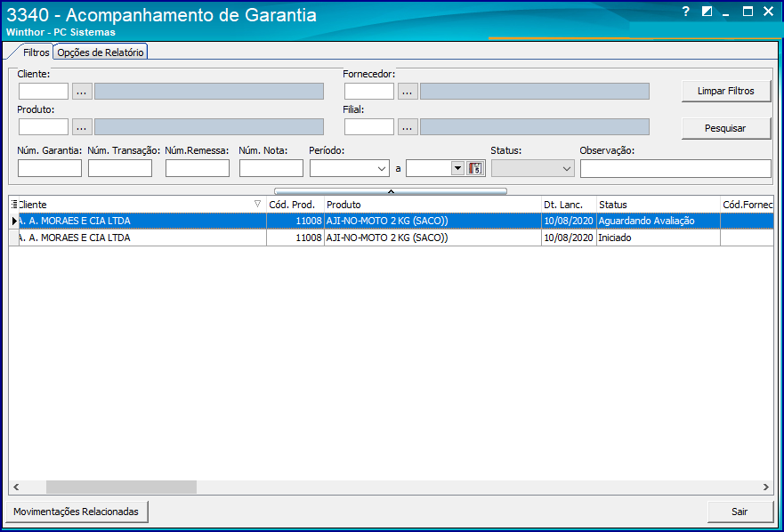Click the Cliente column filter triangle
784x532 pixels.
(x=257, y=204)
